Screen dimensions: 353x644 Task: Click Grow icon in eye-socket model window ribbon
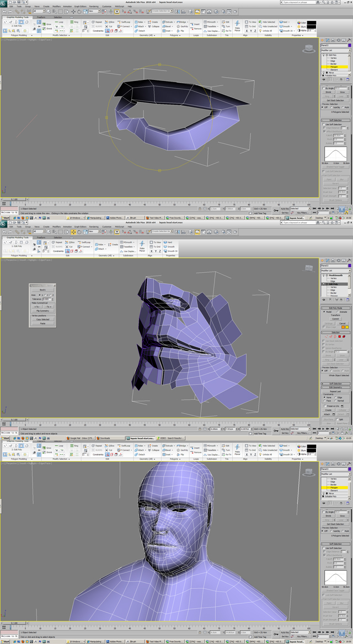(47, 24)
